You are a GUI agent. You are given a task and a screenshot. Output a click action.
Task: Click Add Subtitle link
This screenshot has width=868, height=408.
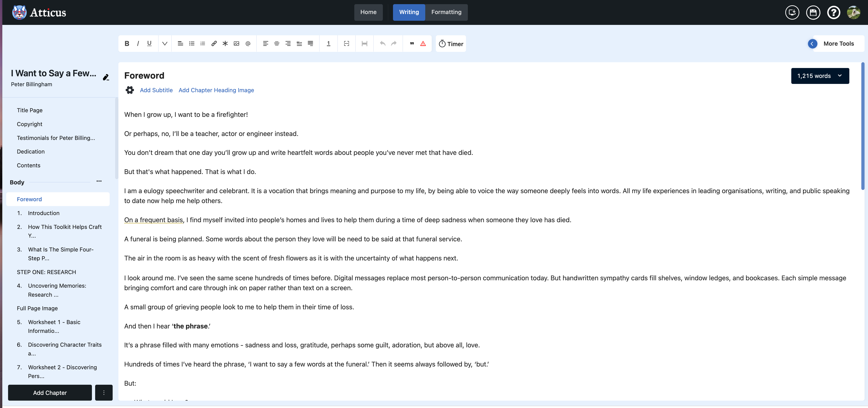click(x=156, y=90)
